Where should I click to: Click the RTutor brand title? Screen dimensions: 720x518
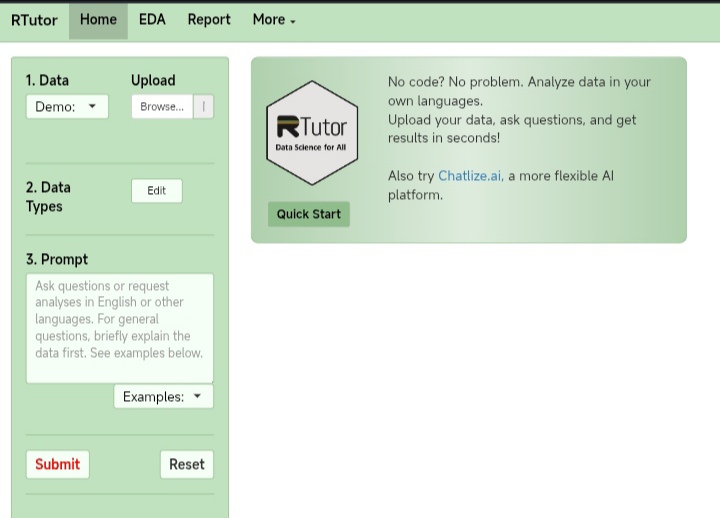(34, 20)
